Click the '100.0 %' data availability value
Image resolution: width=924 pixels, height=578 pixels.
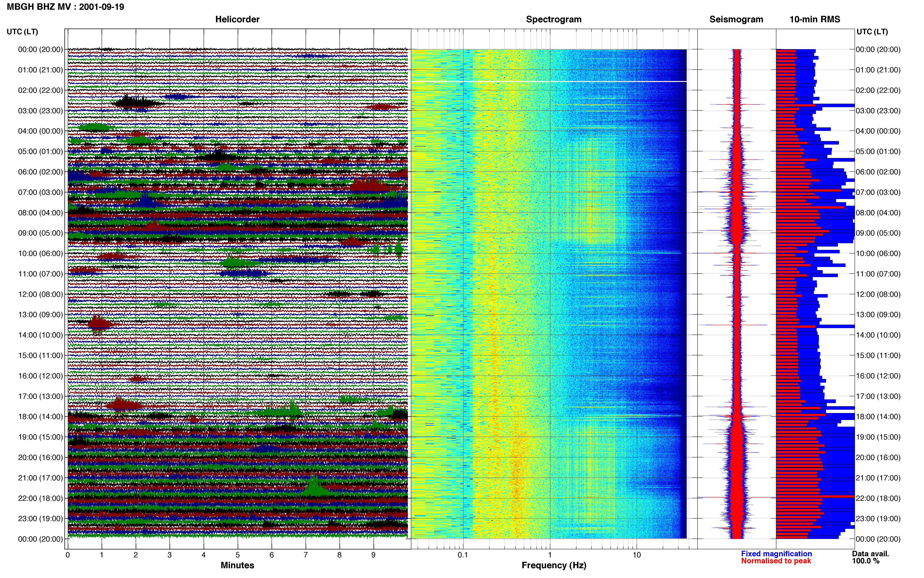(865, 561)
